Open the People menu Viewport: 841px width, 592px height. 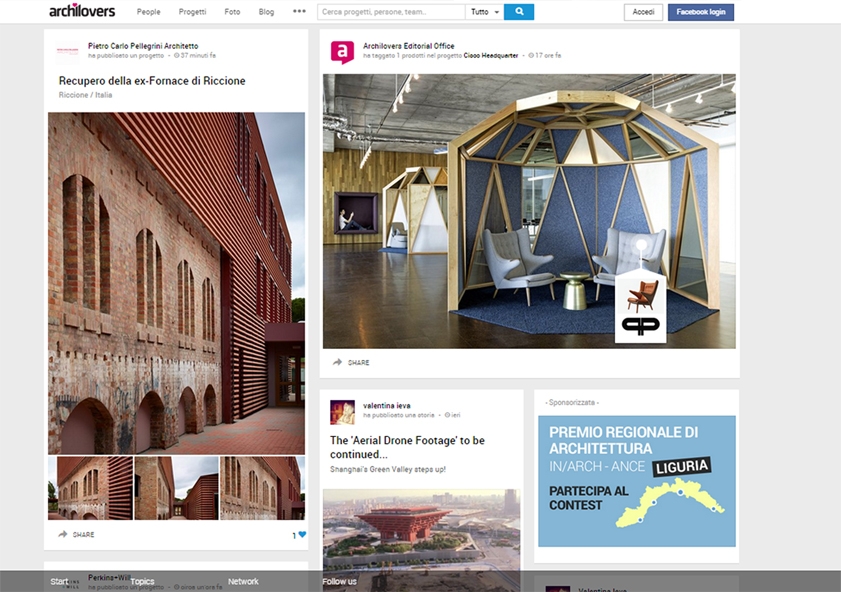pyautogui.click(x=149, y=12)
